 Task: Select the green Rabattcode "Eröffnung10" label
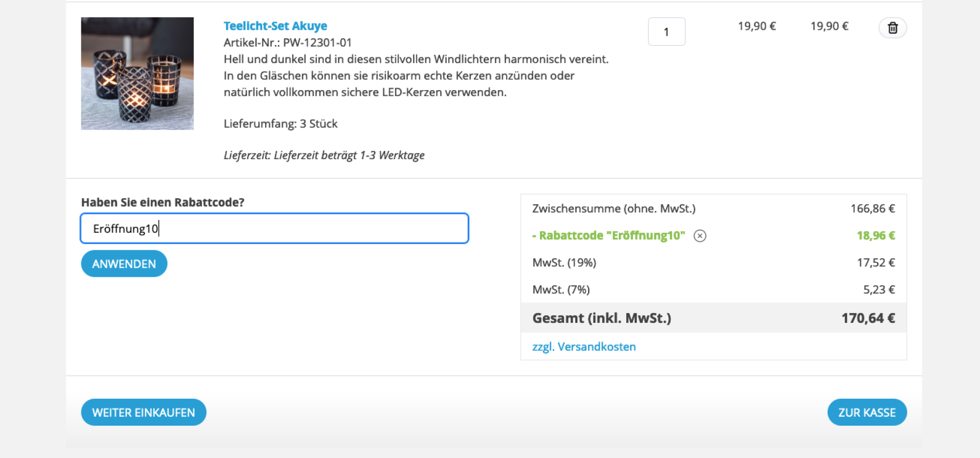(609, 236)
